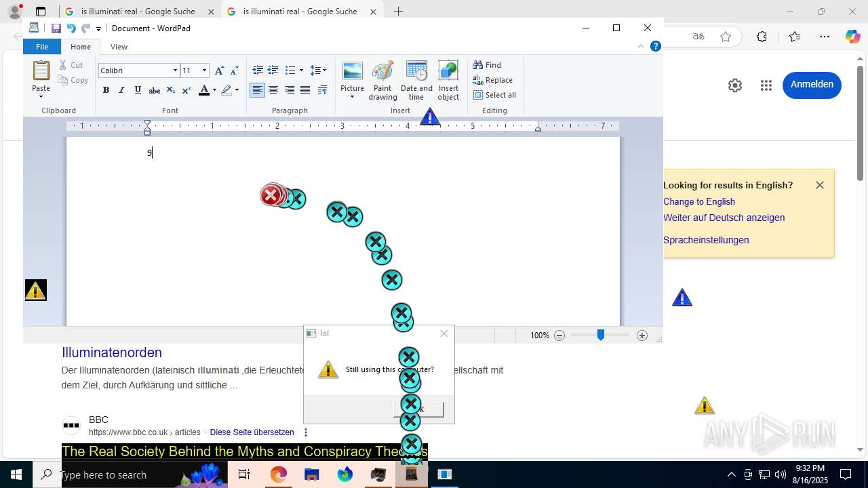Open the Windows Start menu
This screenshot has width=868, height=488.
coord(16,474)
